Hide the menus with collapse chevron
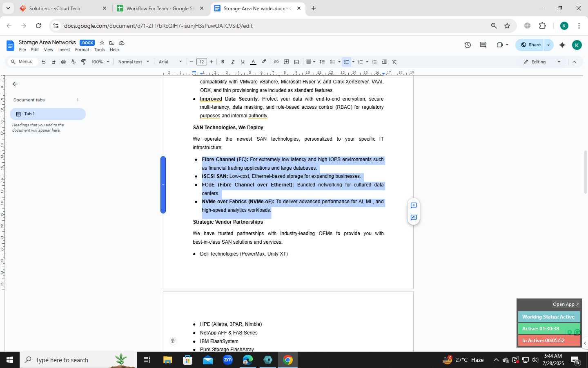 (x=574, y=62)
